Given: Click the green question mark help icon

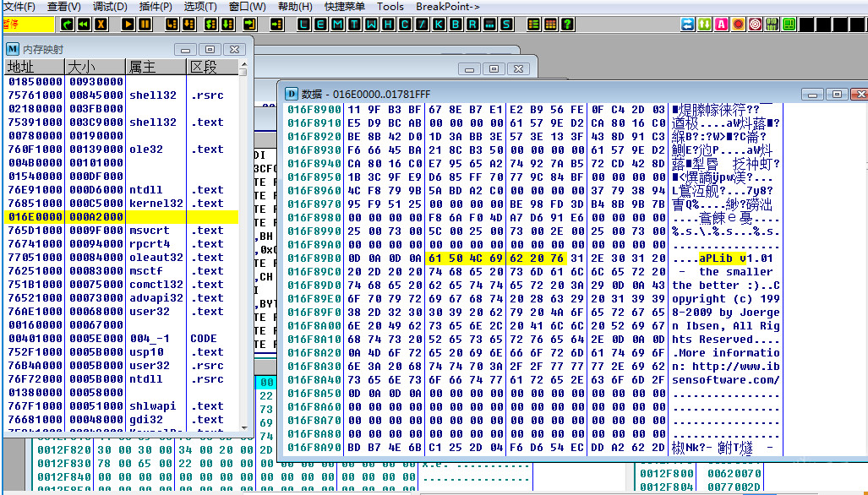Looking at the screenshot, I should coord(567,24).
